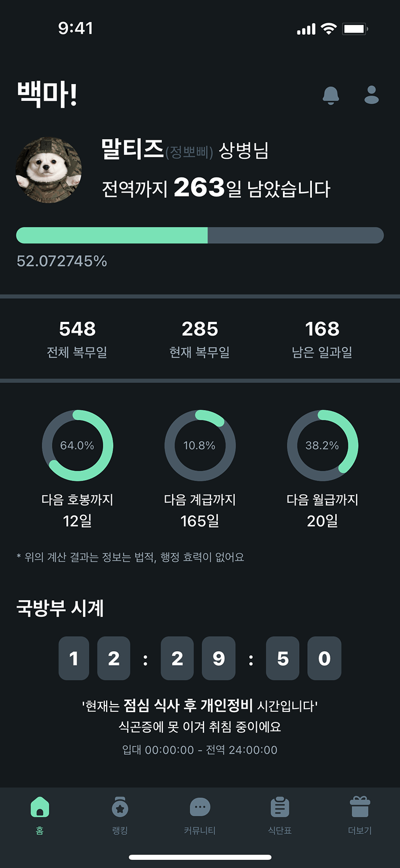The width and height of the screenshot is (400, 868).
Task: Tap the 168 remaining duty days stat
Action: 322,339
